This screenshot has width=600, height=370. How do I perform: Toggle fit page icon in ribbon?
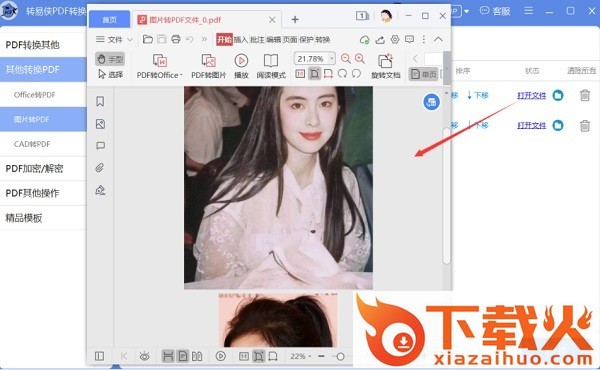coord(314,73)
